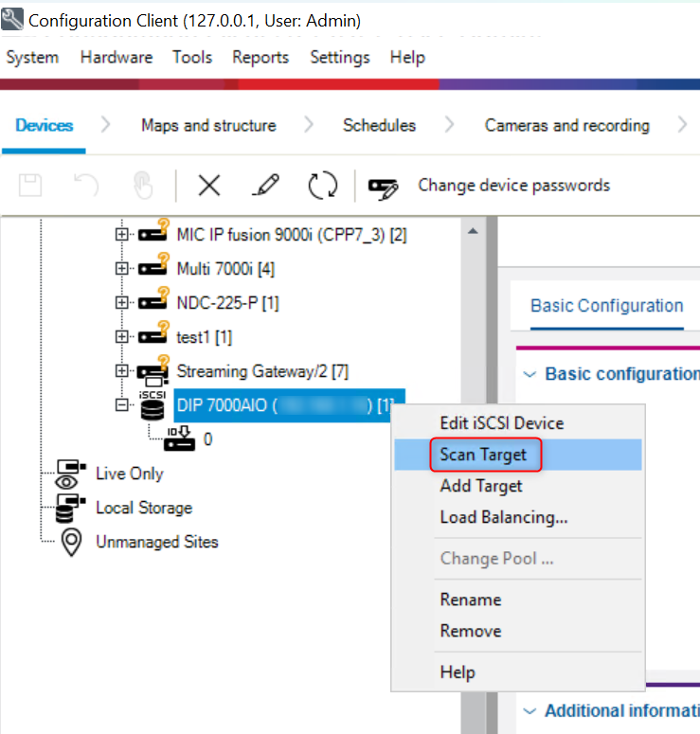This screenshot has height=734, width=700.
Task: Expand the Multi 7000i tree node
Action: 122,268
